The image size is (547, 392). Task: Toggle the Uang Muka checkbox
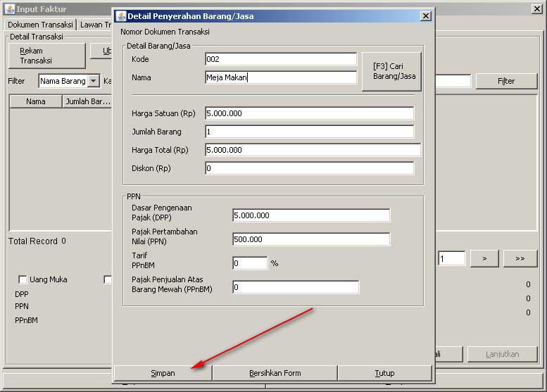23,279
